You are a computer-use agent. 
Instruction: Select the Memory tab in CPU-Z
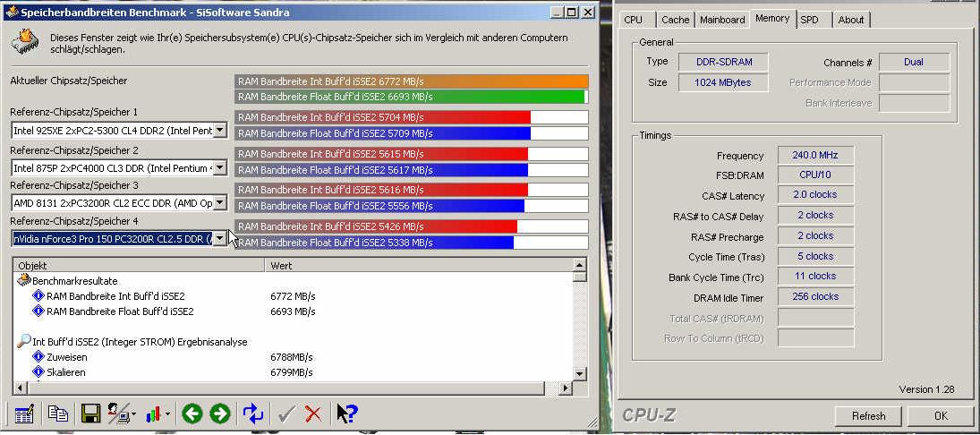772,18
